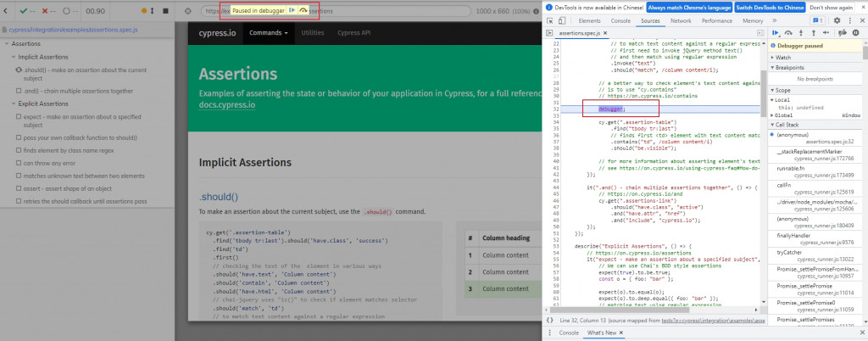Image resolution: width=868 pixels, height=341 pixels.
Task: Show more DevTools tabs chevron
Action: coord(775,21)
